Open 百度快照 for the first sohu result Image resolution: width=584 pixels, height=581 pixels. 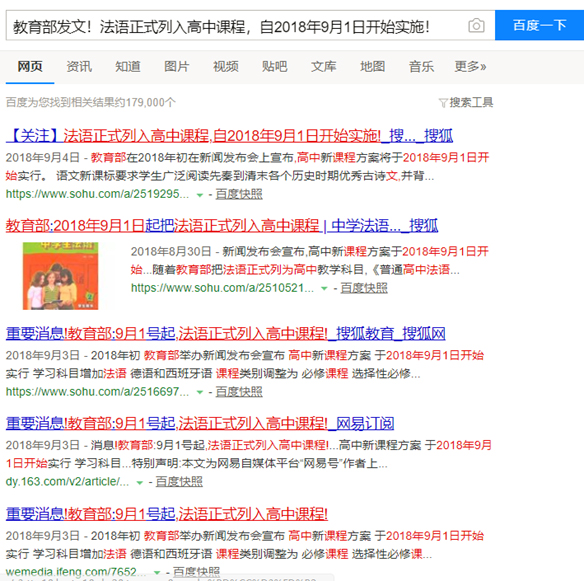[x=239, y=194]
